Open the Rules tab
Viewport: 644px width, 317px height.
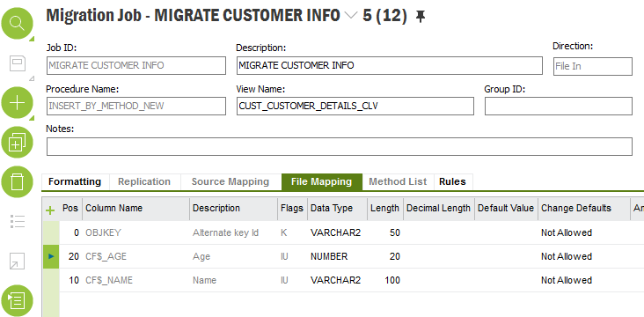452,181
